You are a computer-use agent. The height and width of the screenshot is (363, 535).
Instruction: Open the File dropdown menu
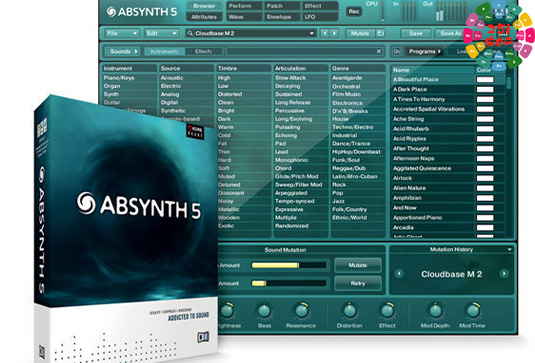[x=122, y=33]
